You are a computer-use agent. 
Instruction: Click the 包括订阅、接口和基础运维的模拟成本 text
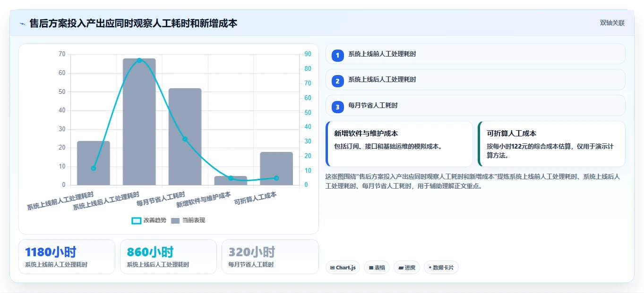coord(388,146)
